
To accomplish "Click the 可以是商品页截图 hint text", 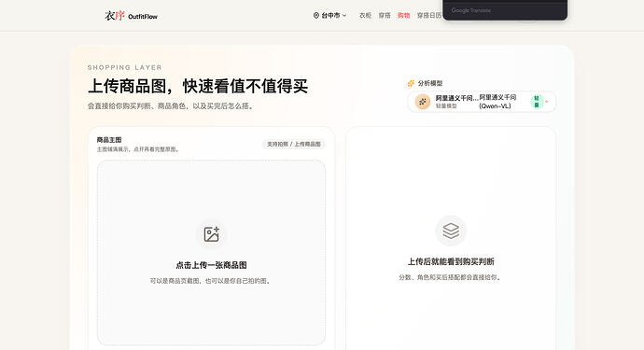I will point(211,281).
